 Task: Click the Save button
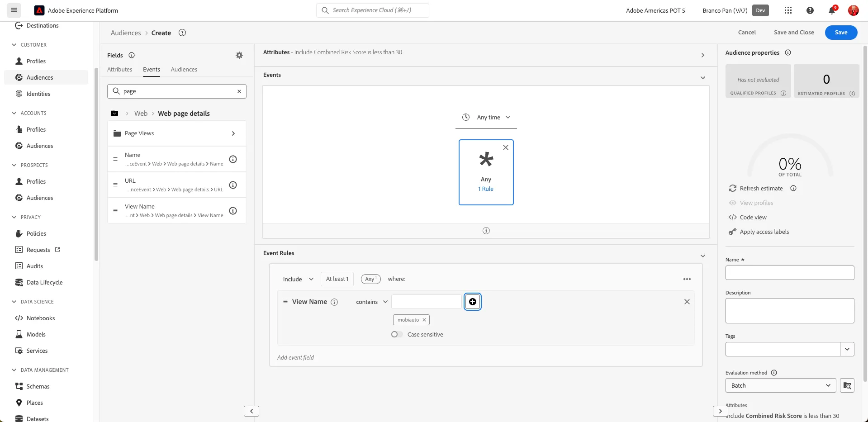point(841,33)
